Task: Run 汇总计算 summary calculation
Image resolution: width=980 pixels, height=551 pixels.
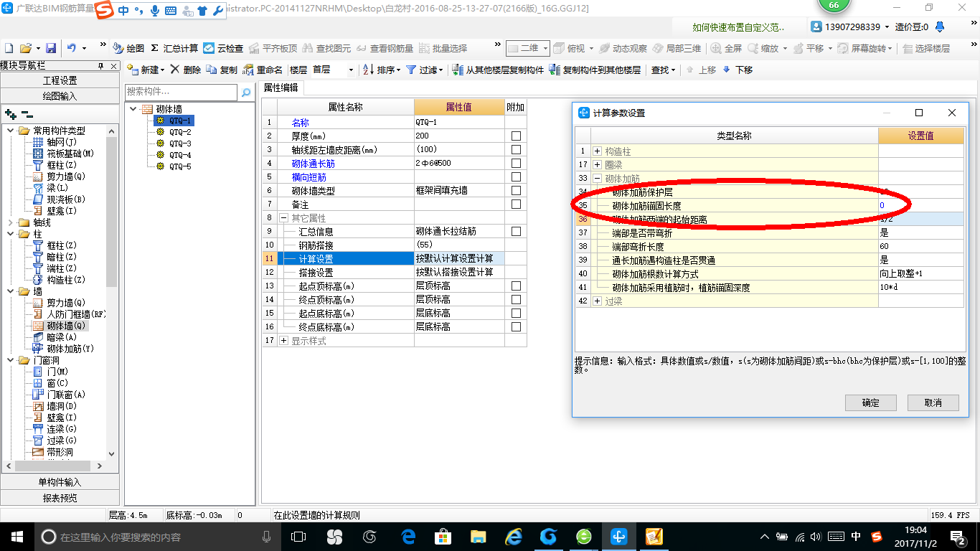Action: point(174,48)
